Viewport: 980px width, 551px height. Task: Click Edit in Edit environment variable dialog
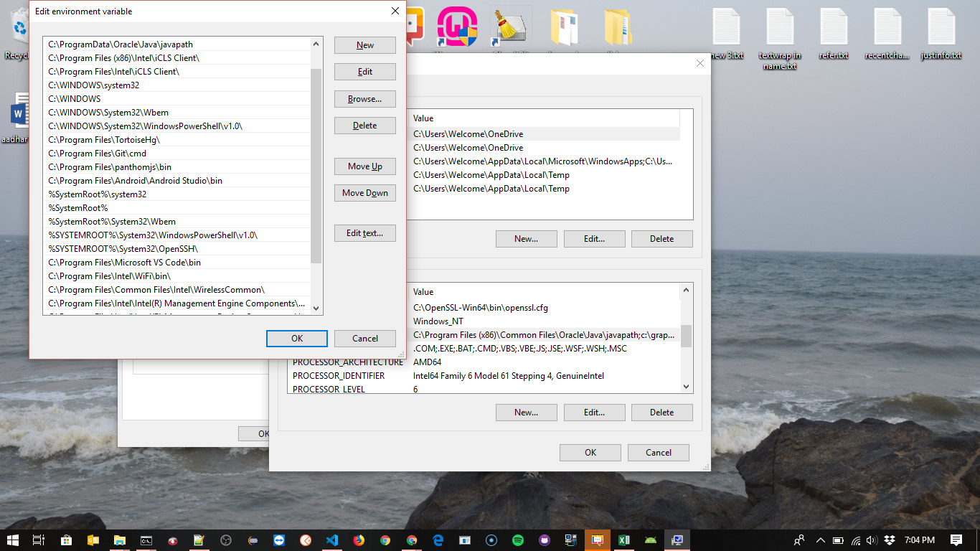365,72
